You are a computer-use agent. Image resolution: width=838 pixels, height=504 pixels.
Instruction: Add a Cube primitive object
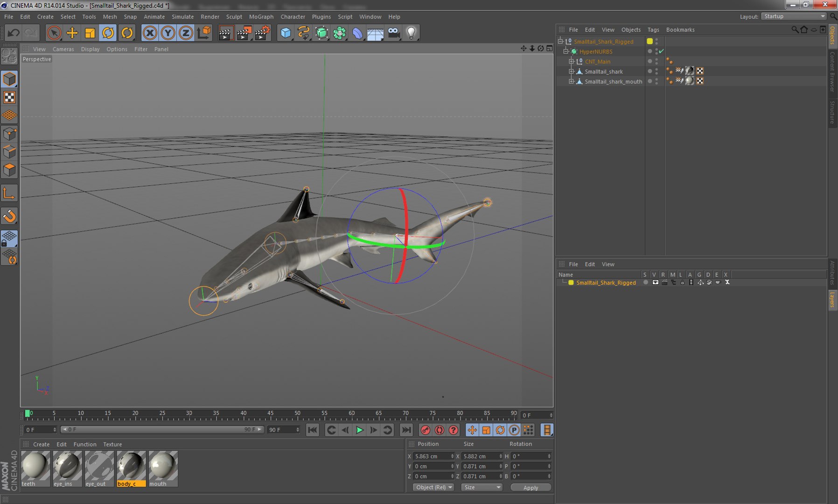[286, 33]
